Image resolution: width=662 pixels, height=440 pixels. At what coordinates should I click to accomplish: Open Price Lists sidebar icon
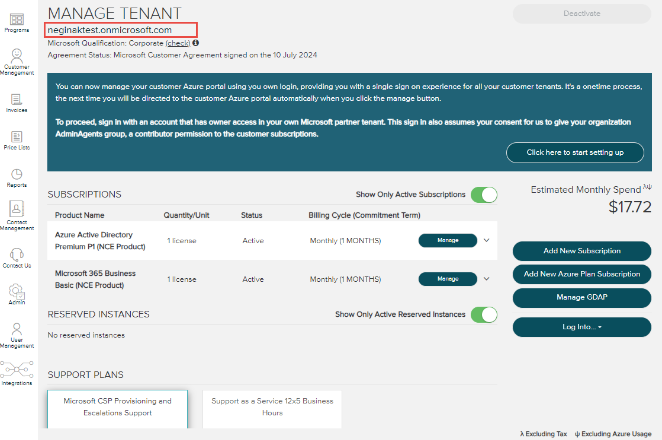coord(17,139)
